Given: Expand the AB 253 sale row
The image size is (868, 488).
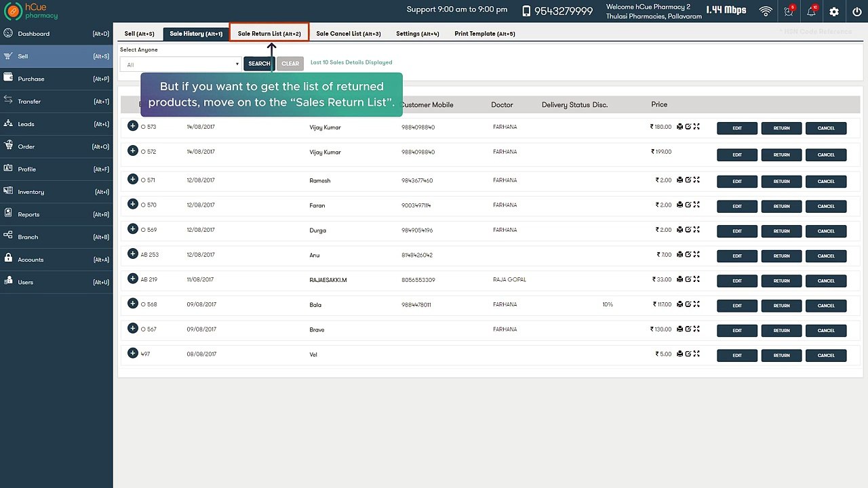Looking at the screenshot, I should pyautogui.click(x=132, y=253).
